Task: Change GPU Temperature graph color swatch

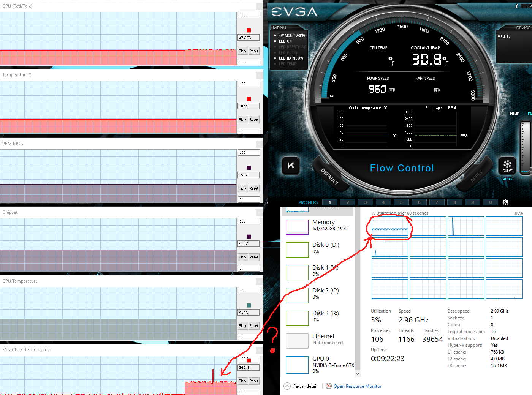Action: [249, 305]
